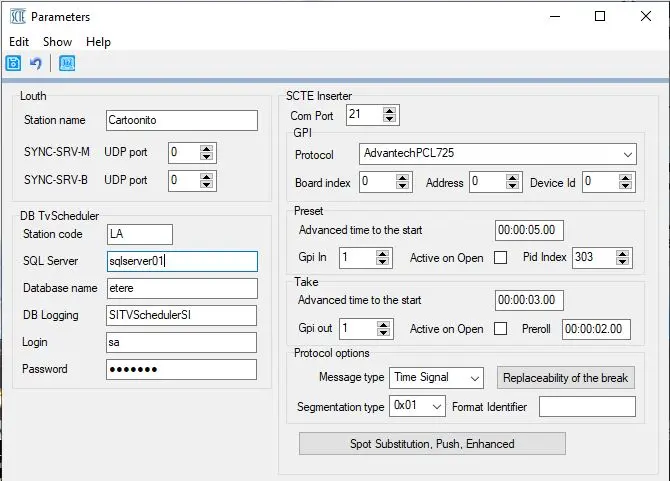This screenshot has width=670, height=481.
Task: Click the SCTE app icon in title bar
Action: coord(16,17)
